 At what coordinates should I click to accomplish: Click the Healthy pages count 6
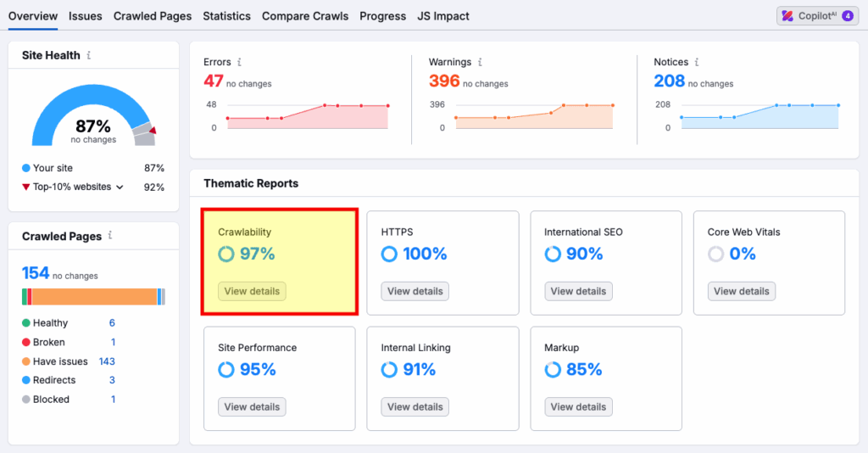click(112, 323)
